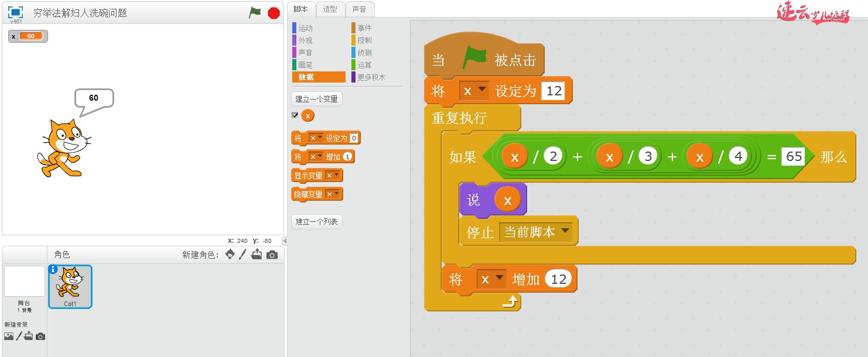The height and width of the screenshot is (357, 868).
Task: Pick a surprise sprite using the character icon
Action: (x=230, y=254)
